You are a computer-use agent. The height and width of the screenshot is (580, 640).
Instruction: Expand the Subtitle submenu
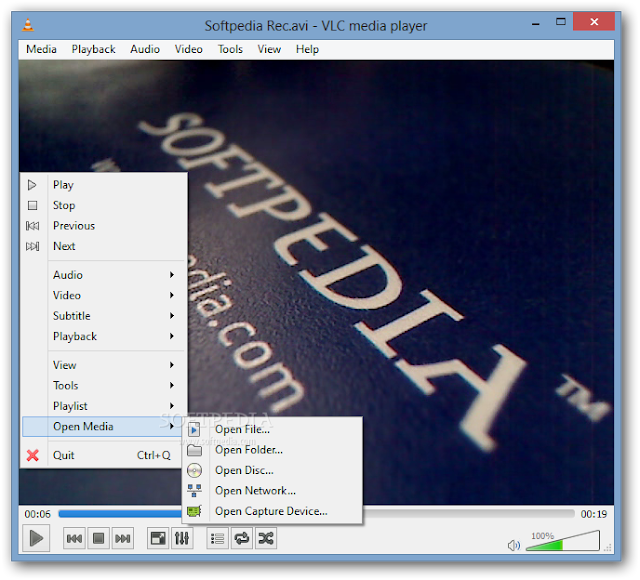pyautogui.click(x=104, y=316)
